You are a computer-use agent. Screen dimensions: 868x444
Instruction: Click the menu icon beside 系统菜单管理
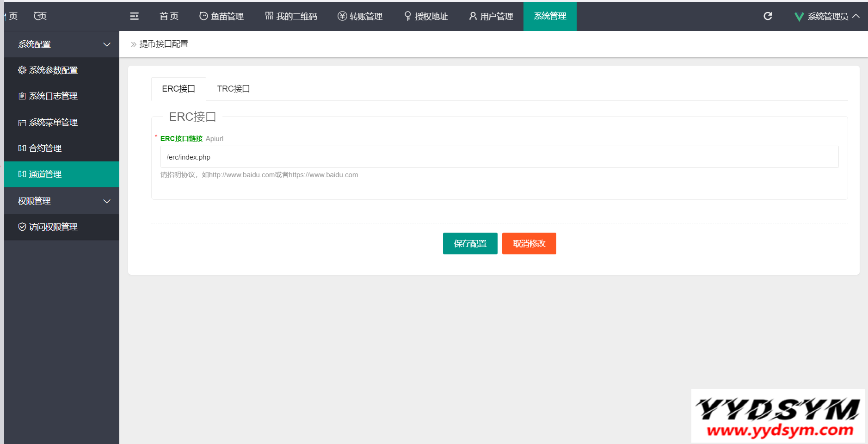point(22,123)
